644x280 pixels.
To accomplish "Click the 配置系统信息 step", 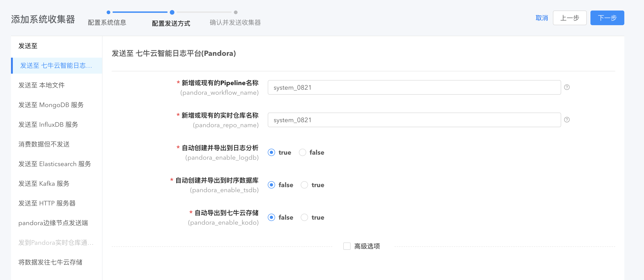I will [107, 22].
